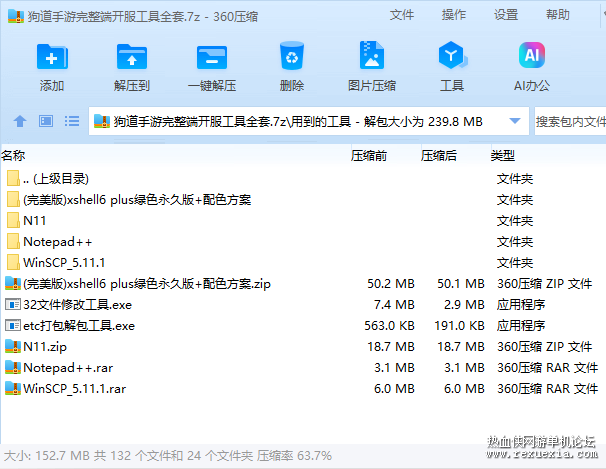Switch to icon view mode
This screenshot has width=606, height=469.
tap(46, 121)
